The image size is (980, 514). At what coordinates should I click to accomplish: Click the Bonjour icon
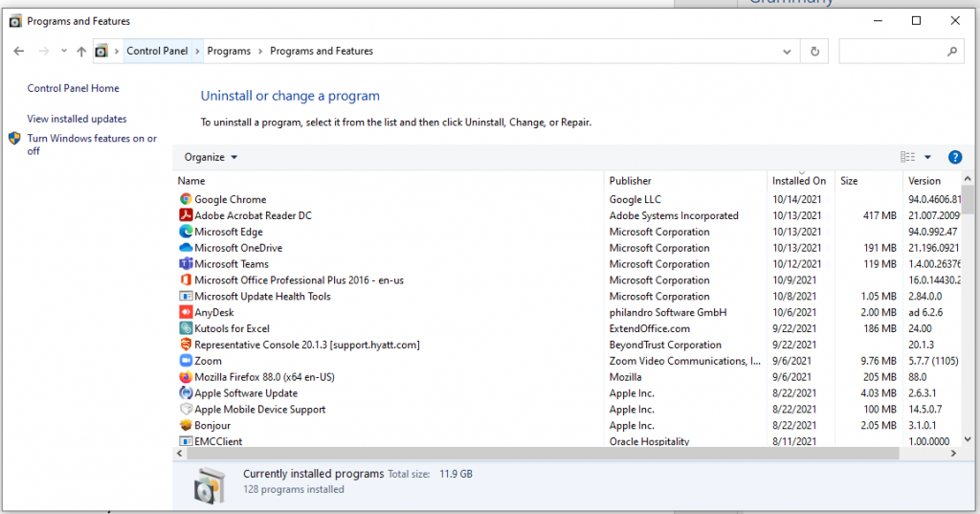(186, 425)
